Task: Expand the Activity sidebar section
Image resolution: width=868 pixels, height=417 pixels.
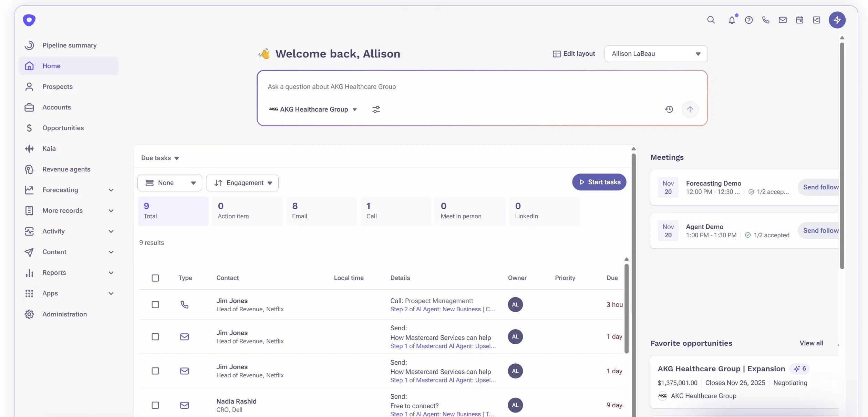Action: pyautogui.click(x=111, y=231)
